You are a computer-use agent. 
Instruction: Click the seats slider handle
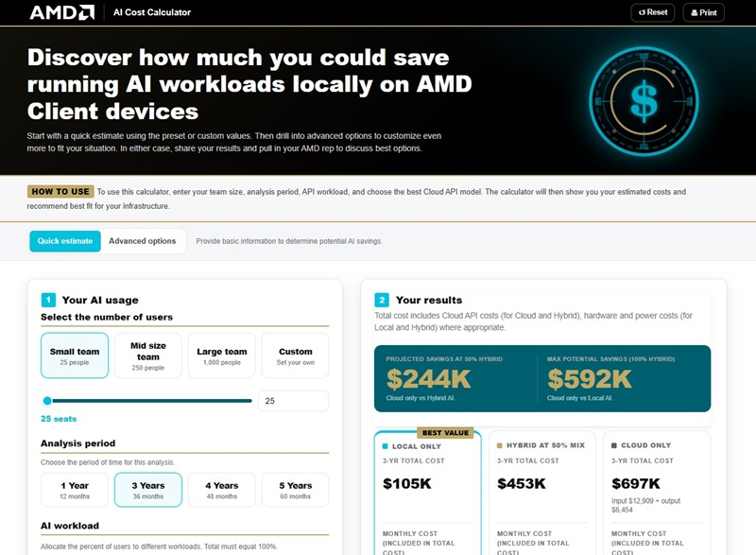click(x=47, y=401)
